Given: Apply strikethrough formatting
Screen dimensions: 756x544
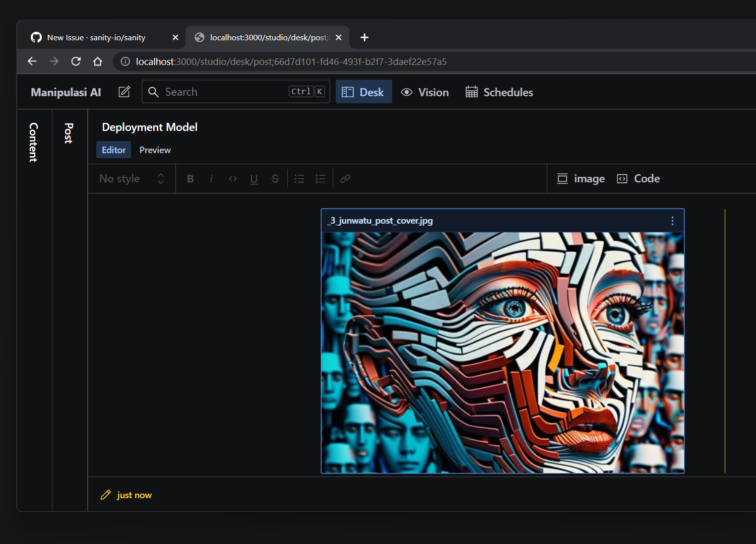Looking at the screenshot, I should pos(275,178).
